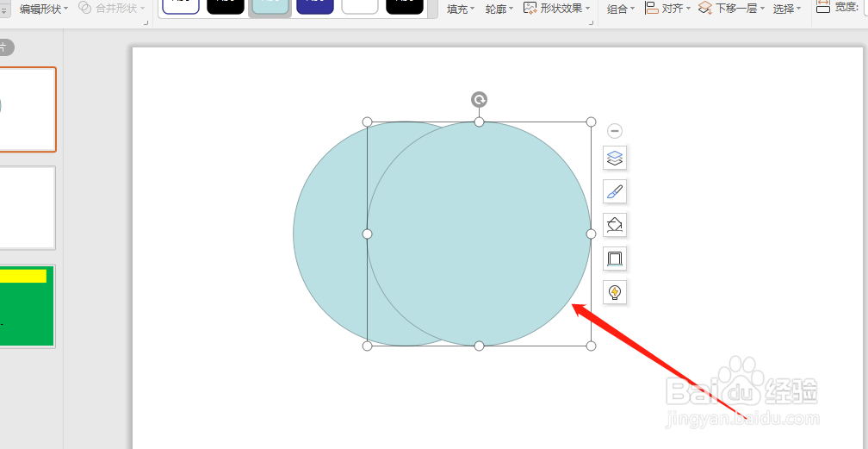
Task: Expand the Shape Effects (形状效果) dropdown arrow
Action: click(586, 9)
